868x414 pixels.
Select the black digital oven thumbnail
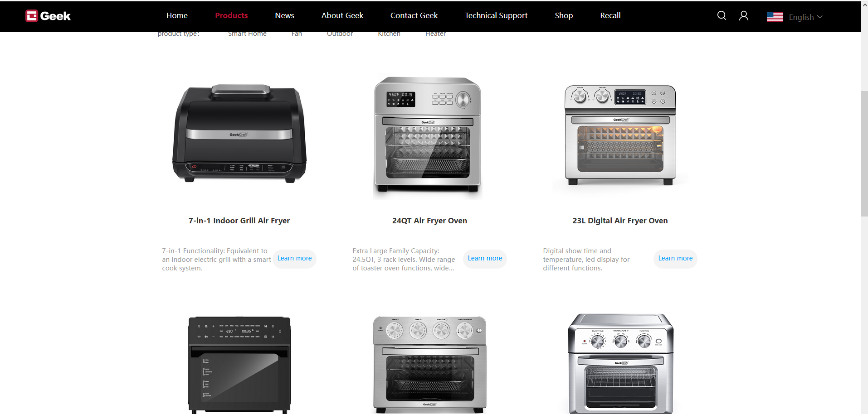[x=239, y=365]
